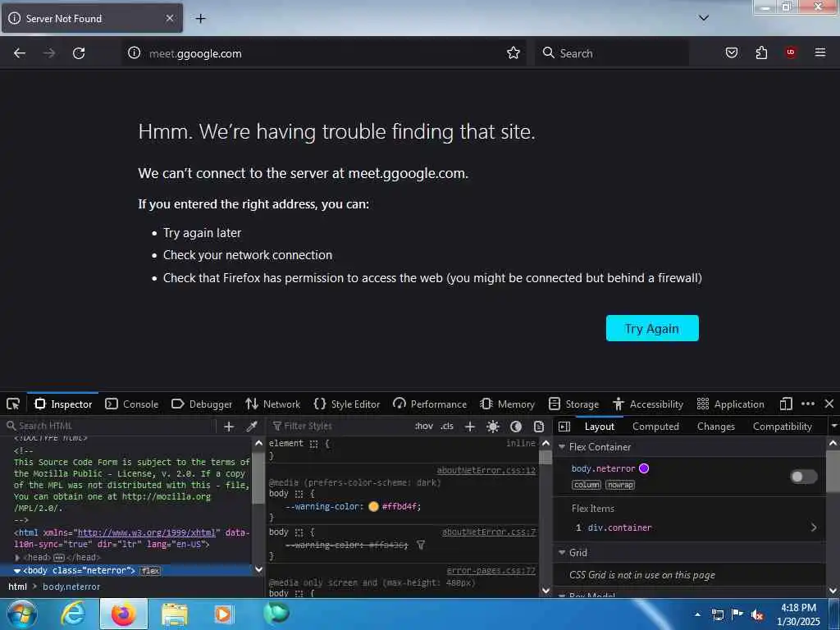Close the Server Not Found tab
The height and width of the screenshot is (630, 840).
[169, 18]
